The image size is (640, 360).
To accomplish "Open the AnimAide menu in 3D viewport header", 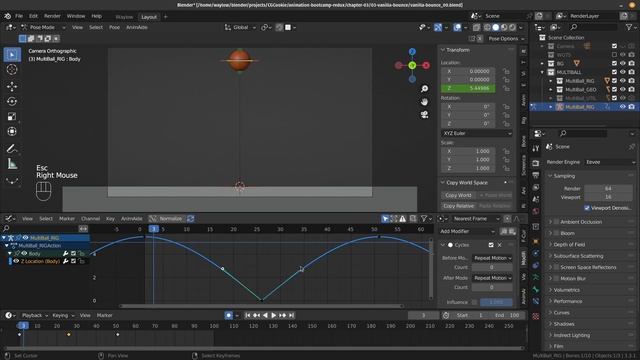I will click(x=137, y=27).
